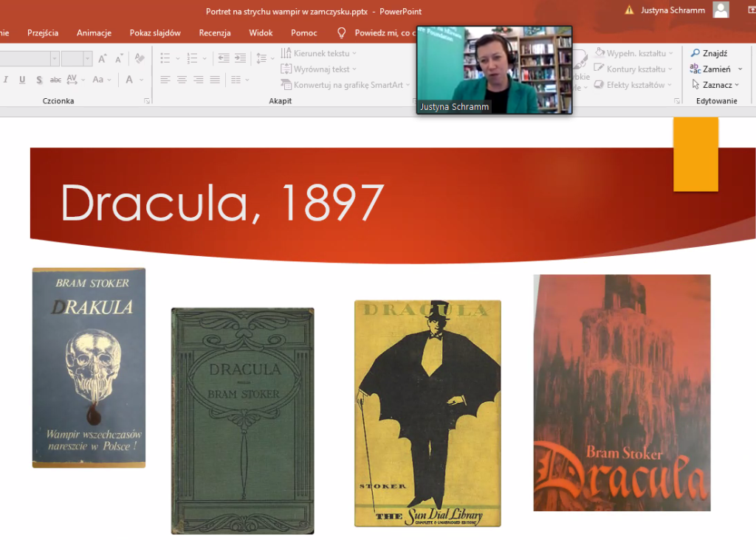Click the Justify alignment icon

(x=215, y=80)
